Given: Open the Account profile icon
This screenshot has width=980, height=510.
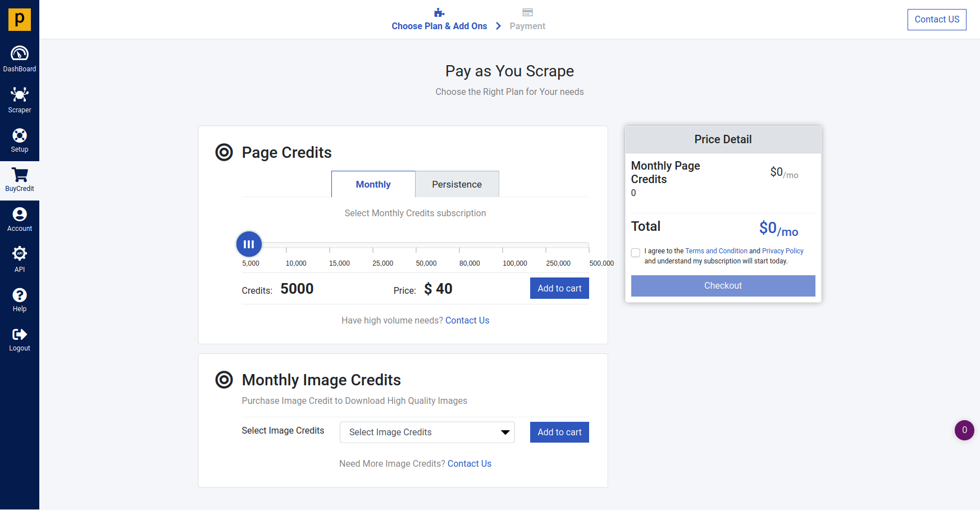Looking at the screenshot, I should coord(20,215).
